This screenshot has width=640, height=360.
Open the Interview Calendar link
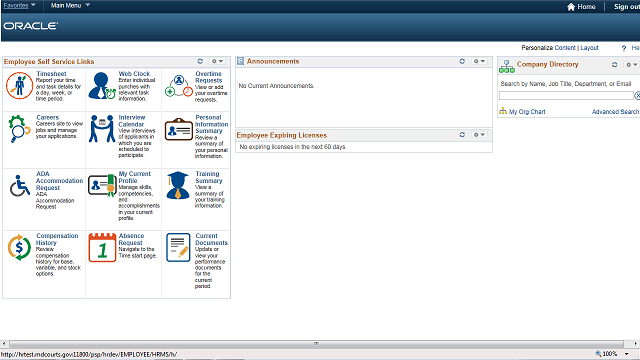pyautogui.click(x=131, y=120)
